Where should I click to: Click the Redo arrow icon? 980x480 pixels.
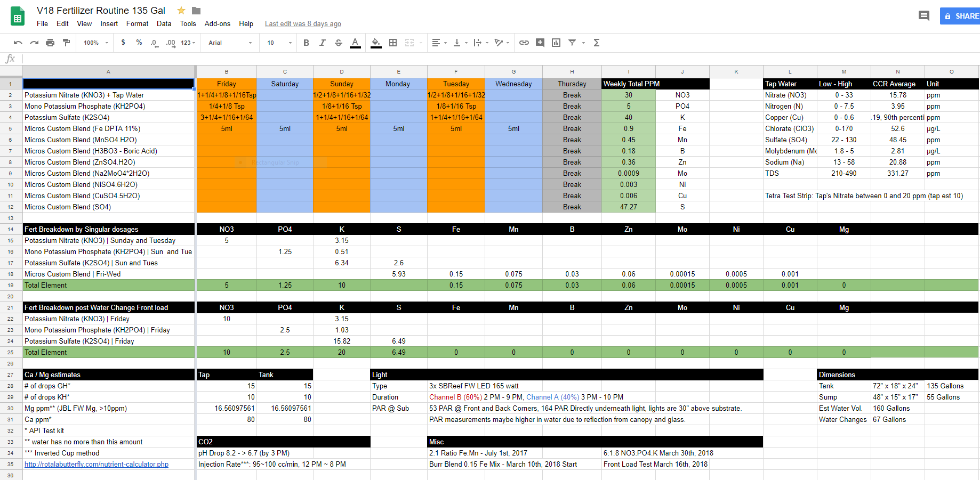(x=34, y=43)
